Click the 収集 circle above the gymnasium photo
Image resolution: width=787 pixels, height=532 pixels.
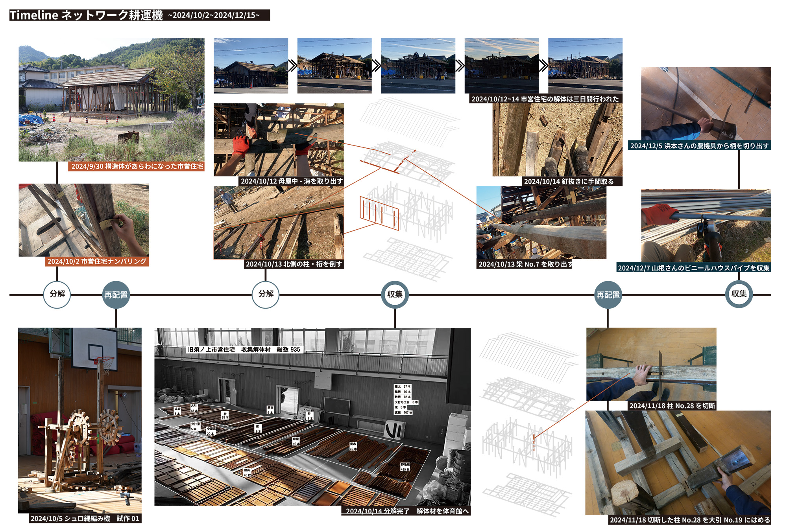point(395,295)
